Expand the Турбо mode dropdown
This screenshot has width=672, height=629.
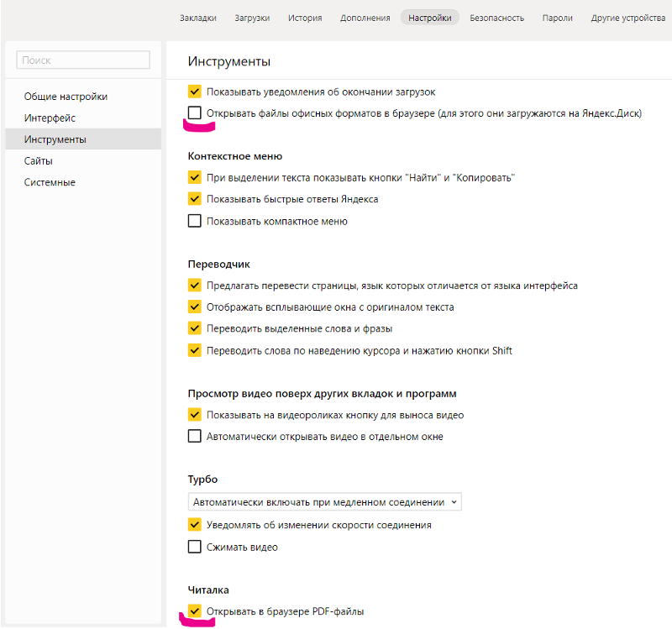(x=325, y=501)
